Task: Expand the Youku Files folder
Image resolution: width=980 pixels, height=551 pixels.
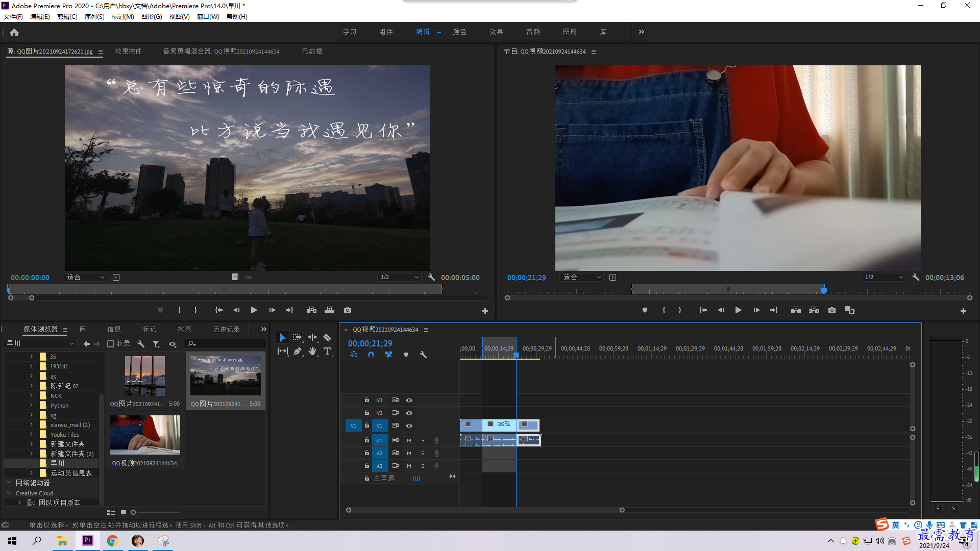Action: coord(31,435)
